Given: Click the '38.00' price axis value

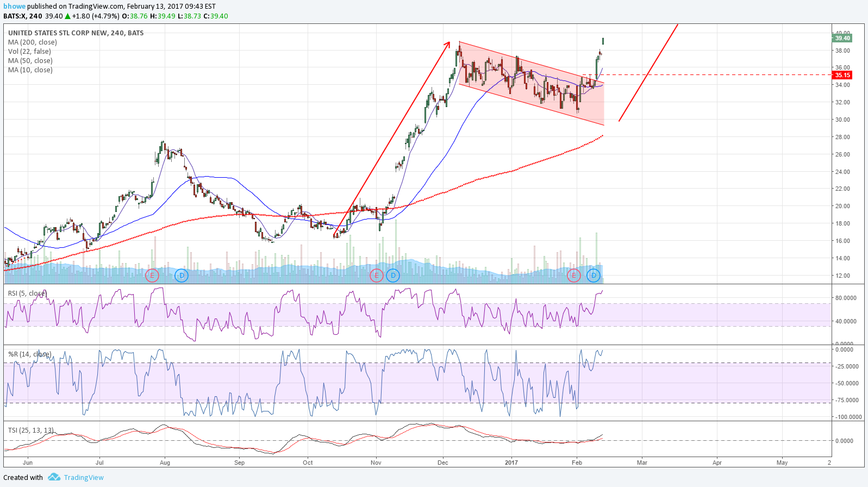Looking at the screenshot, I should [x=842, y=51].
